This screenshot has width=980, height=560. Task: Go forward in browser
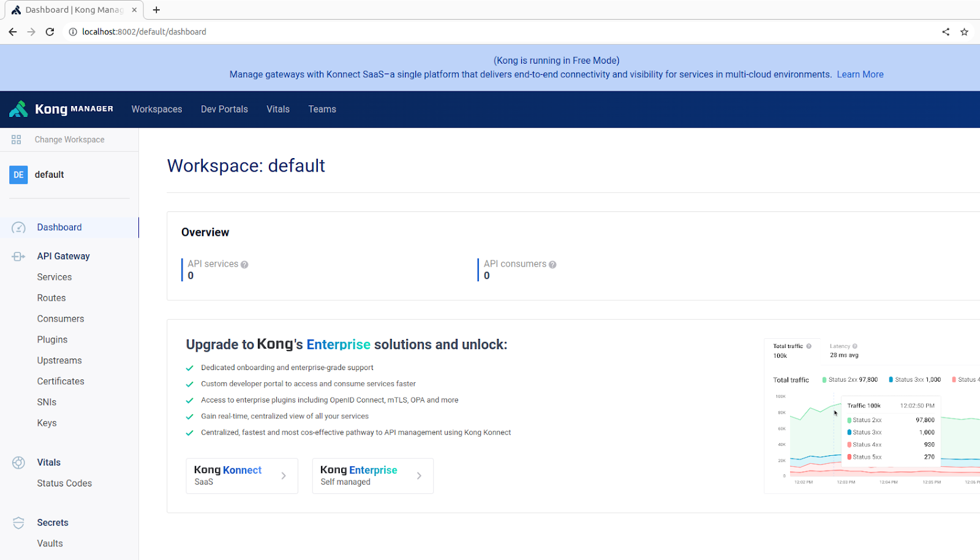[x=31, y=32]
